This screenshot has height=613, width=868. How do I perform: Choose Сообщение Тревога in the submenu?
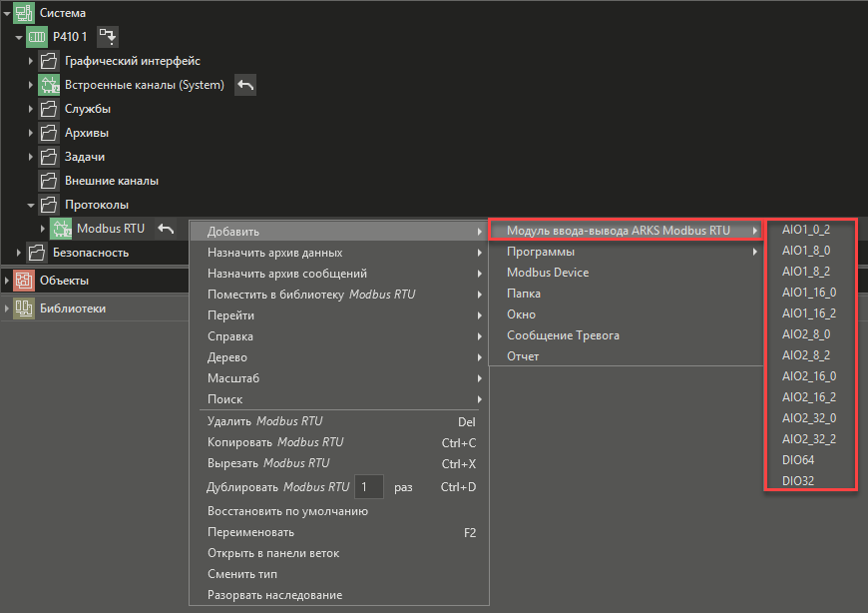point(626,335)
